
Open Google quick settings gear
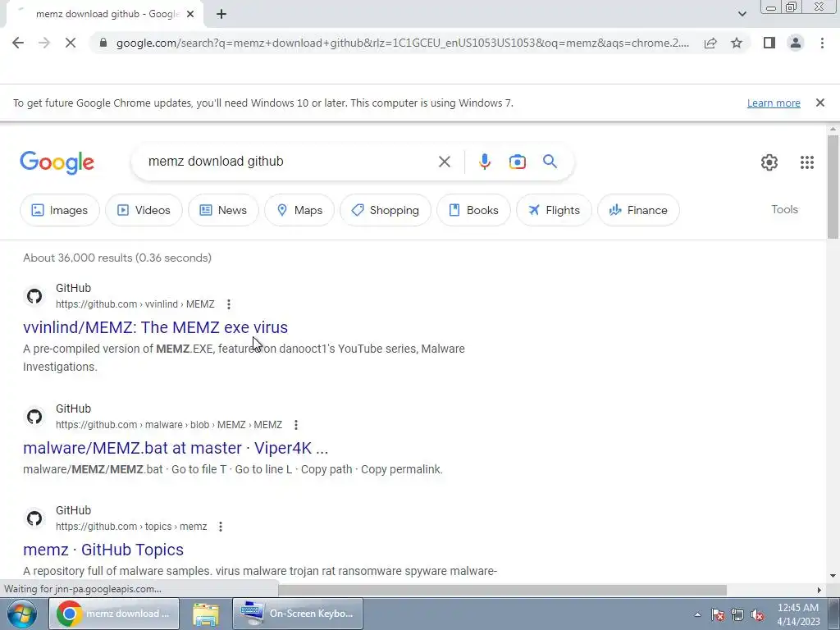click(x=769, y=162)
